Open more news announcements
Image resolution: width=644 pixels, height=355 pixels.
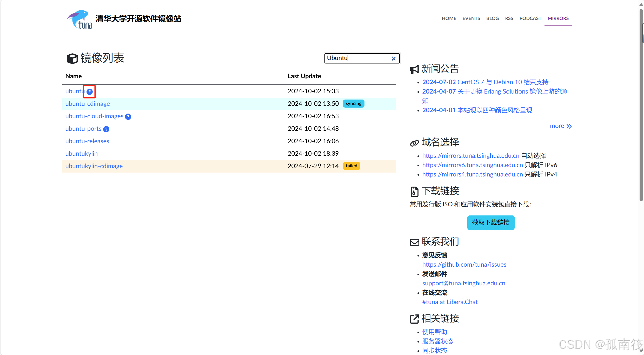click(x=561, y=126)
